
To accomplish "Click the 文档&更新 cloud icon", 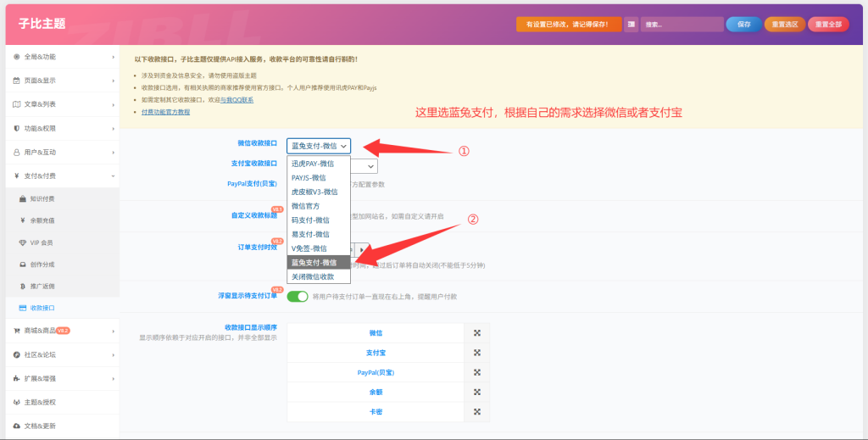I will tap(17, 426).
